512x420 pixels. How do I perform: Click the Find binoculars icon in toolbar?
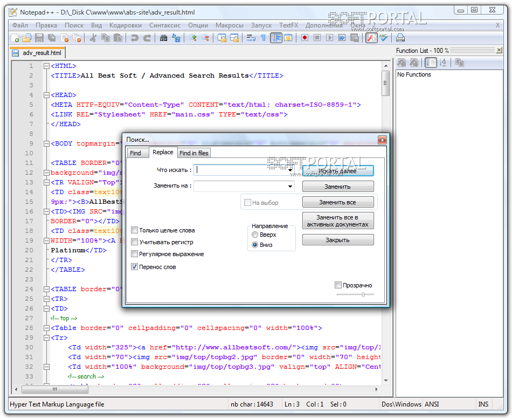tap(164, 38)
